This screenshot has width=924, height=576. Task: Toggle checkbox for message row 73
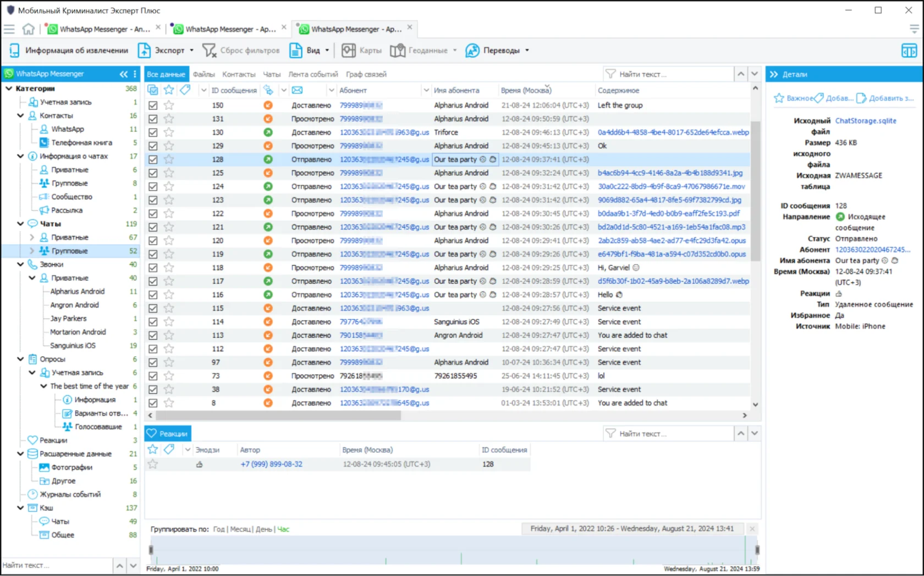(153, 376)
